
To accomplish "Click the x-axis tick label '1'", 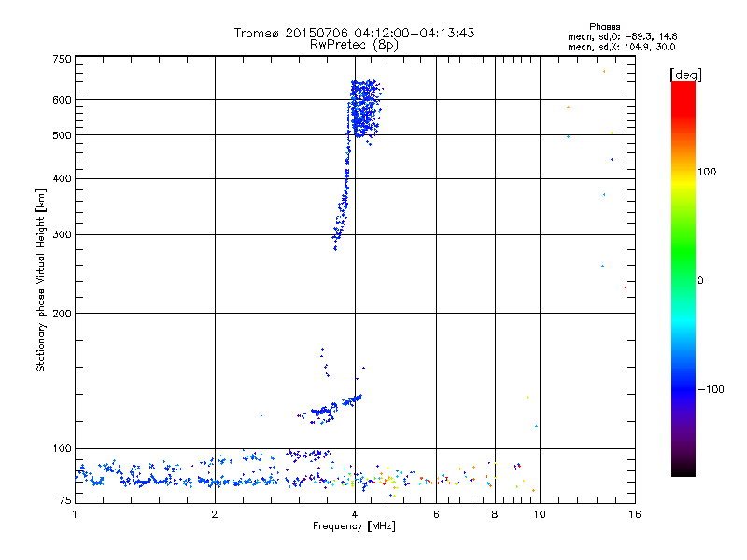I will 75,514.
